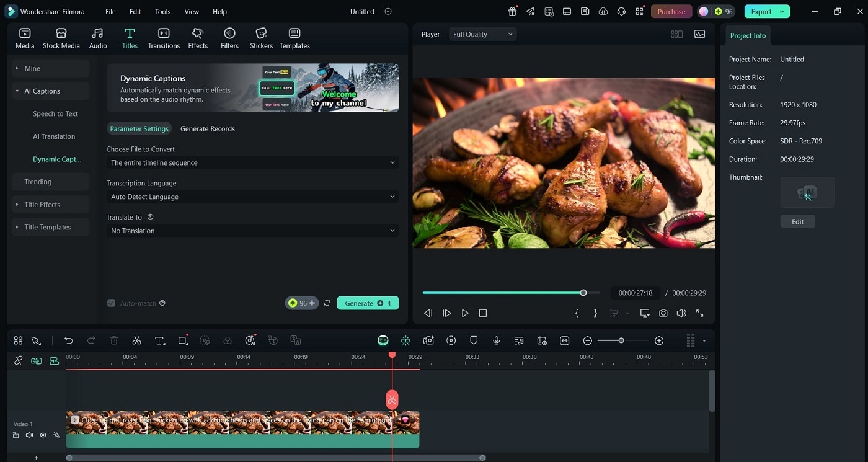Click the cloud upload icon
The width and height of the screenshot is (868, 462).
(603, 11)
